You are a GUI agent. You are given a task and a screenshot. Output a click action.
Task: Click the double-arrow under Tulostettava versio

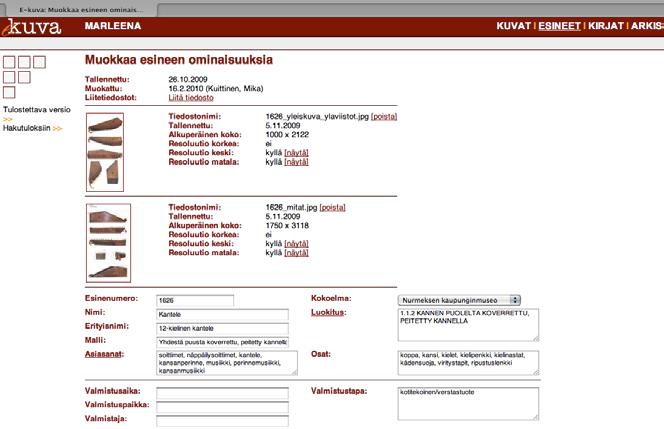[8, 119]
